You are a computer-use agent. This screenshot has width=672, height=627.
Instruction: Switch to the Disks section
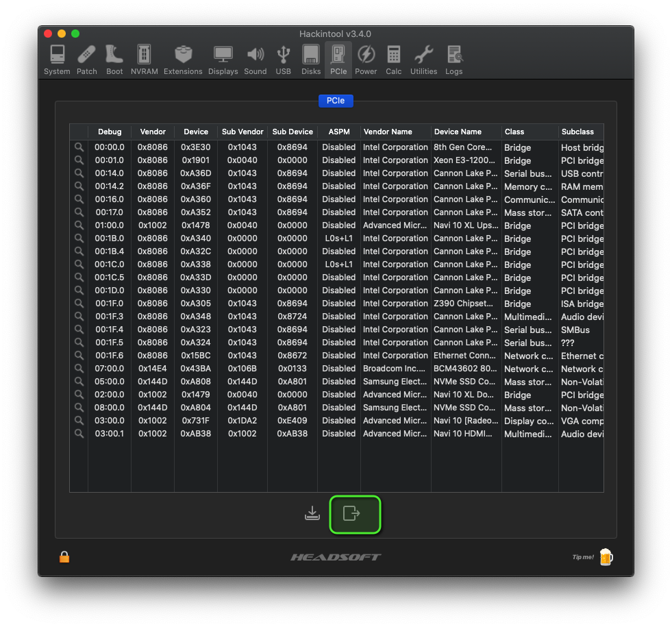311,60
